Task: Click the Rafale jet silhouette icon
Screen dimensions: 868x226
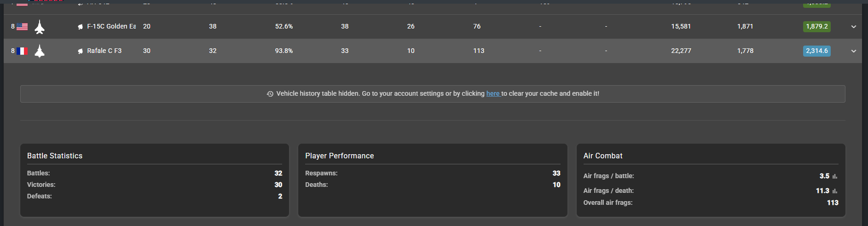Action: [40, 51]
